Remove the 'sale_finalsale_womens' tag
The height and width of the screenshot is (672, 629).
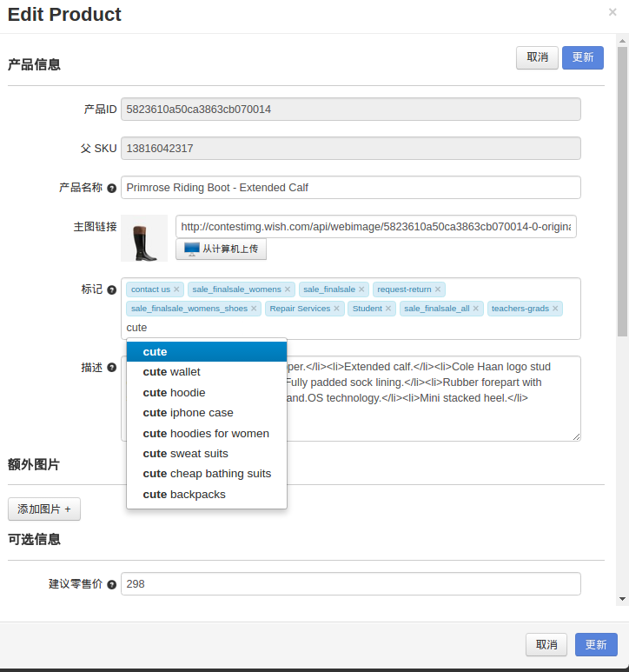(288, 289)
